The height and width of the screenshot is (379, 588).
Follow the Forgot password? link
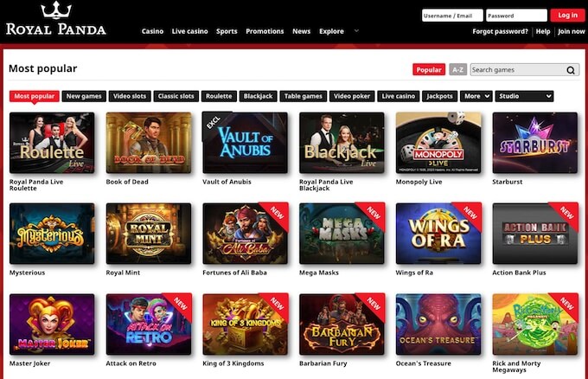pyautogui.click(x=500, y=31)
